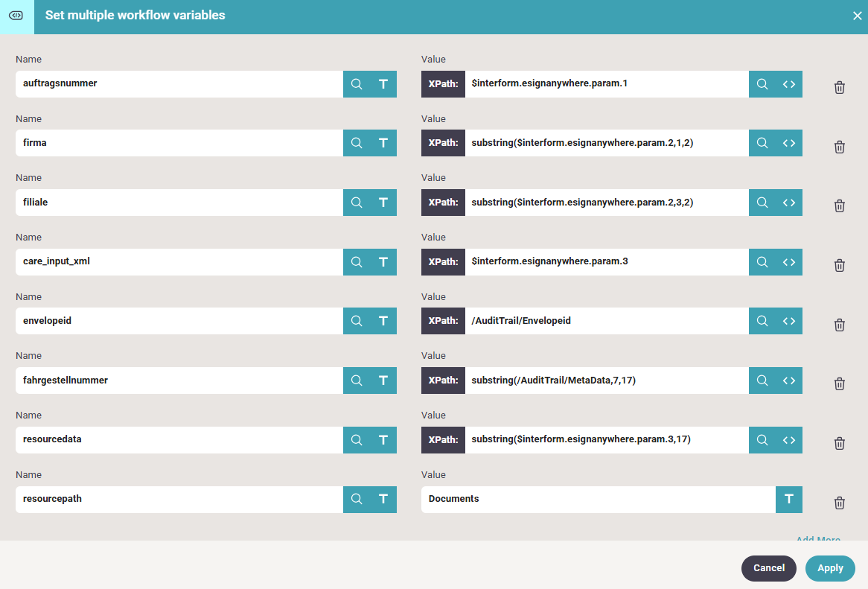
Task: Toggle XPath mode on fahrgestellnummer value
Action: click(x=443, y=381)
